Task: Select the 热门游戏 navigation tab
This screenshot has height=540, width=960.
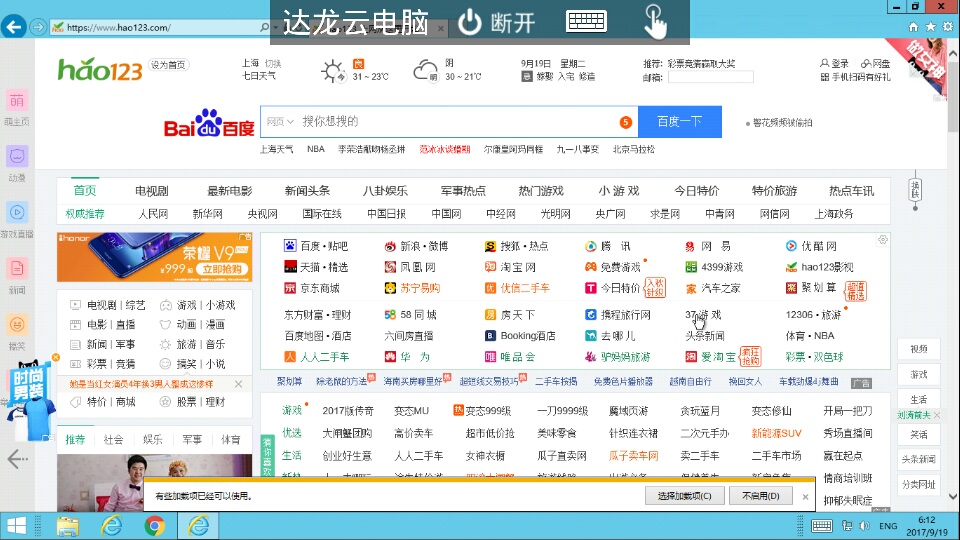Action: (x=541, y=191)
